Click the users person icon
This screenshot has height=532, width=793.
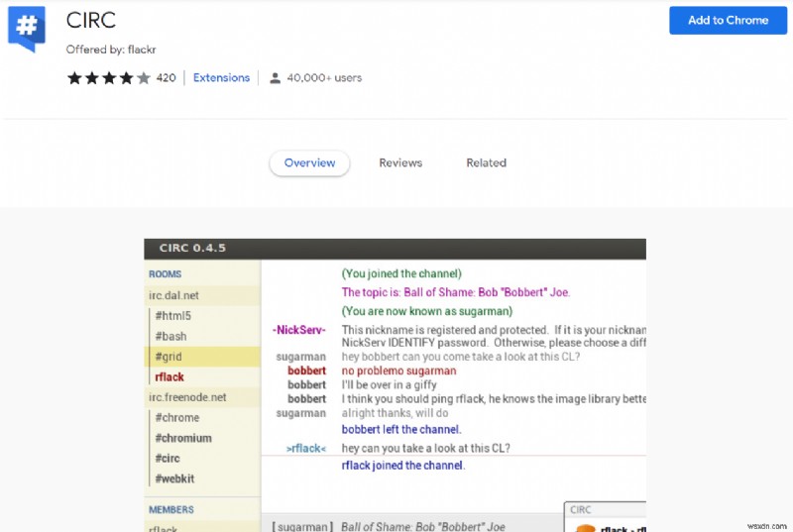coord(273,77)
